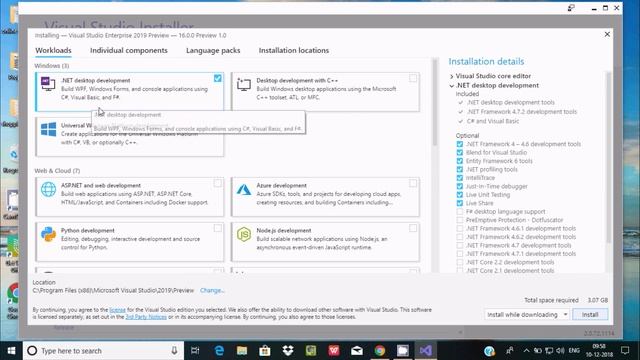The image size is (640, 360).
Task: Click the volume icon in the system tray
Action: [x=560, y=351]
